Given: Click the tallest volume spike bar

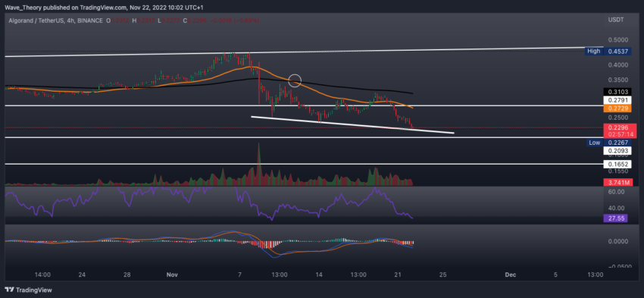Looking at the screenshot, I should click(x=259, y=164).
